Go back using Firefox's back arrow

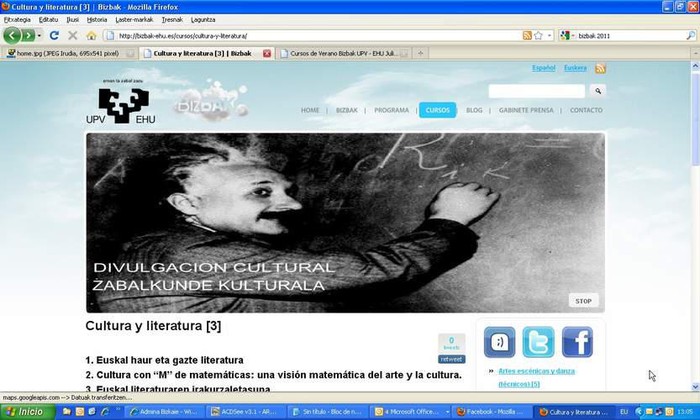pos(12,35)
